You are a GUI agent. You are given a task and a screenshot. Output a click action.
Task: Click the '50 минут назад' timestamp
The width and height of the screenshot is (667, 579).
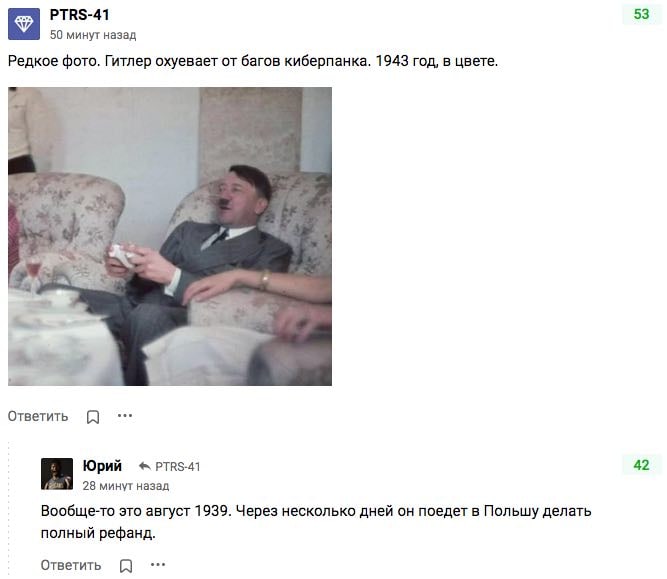point(93,34)
